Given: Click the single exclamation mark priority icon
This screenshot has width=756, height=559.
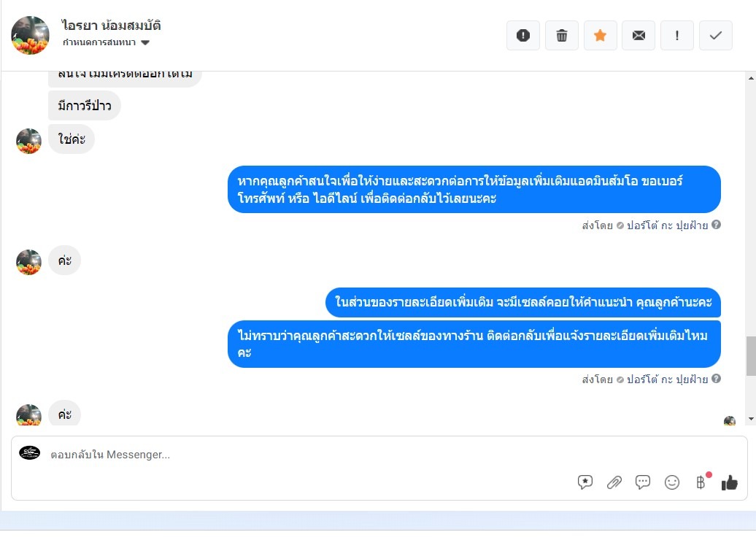Looking at the screenshot, I should tap(677, 35).
